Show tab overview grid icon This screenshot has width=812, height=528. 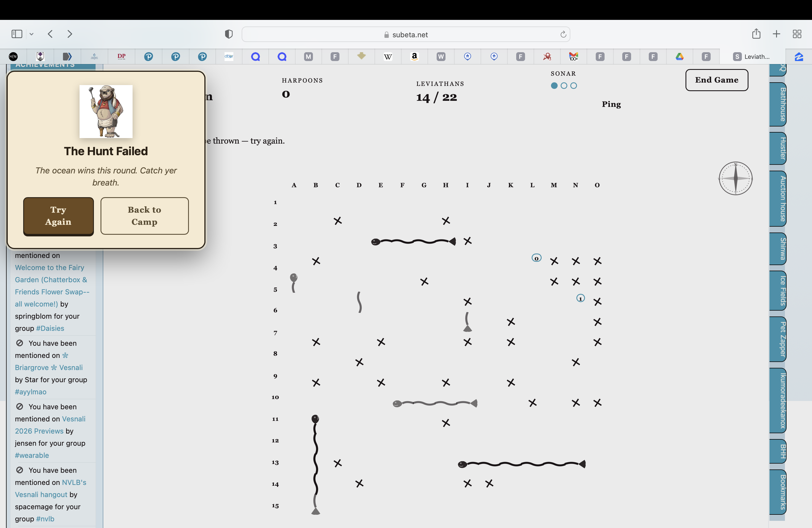797,34
